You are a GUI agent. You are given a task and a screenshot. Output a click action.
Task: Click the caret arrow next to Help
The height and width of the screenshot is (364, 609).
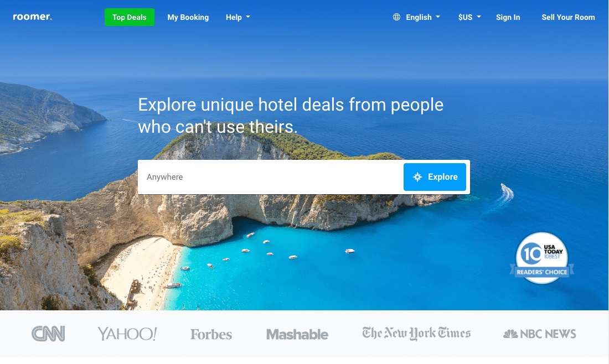click(x=248, y=17)
